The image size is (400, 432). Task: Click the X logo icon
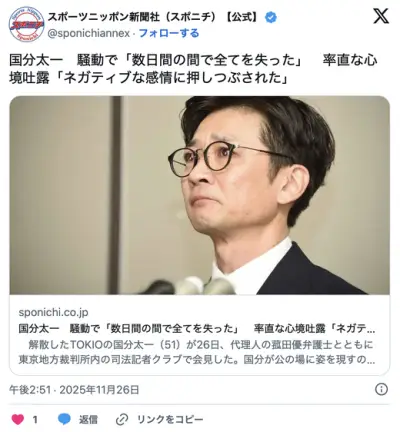[x=381, y=16]
